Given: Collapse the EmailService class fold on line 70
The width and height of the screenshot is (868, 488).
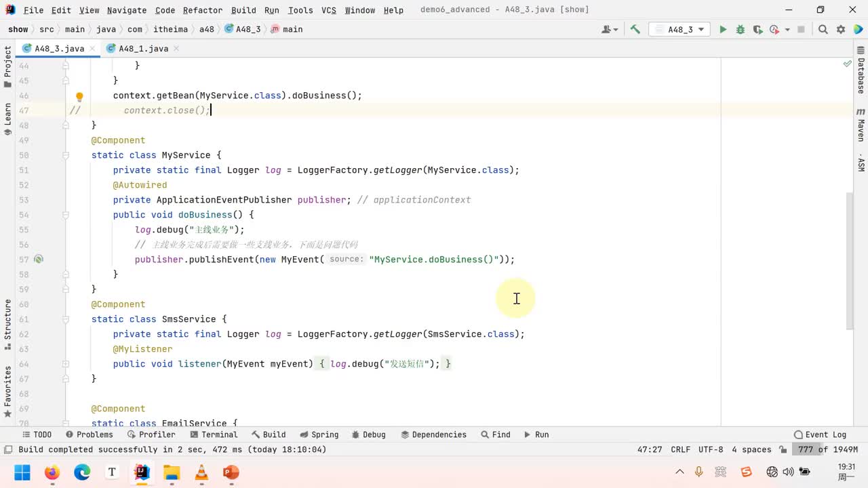Looking at the screenshot, I should (x=66, y=424).
